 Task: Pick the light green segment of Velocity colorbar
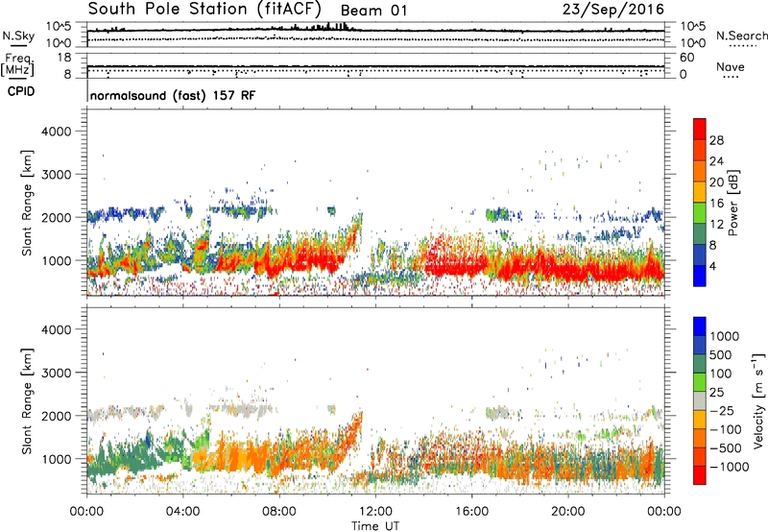click(x=700, y=383)
